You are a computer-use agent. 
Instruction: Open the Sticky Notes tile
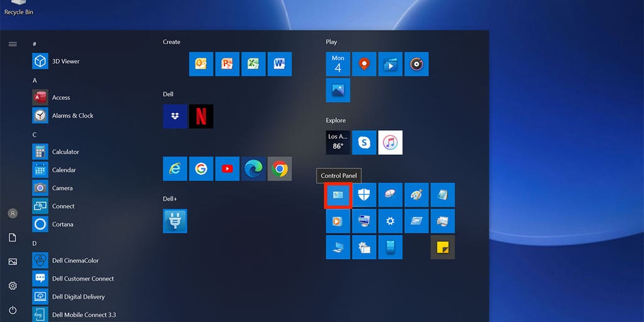click(x=443, y=247)
